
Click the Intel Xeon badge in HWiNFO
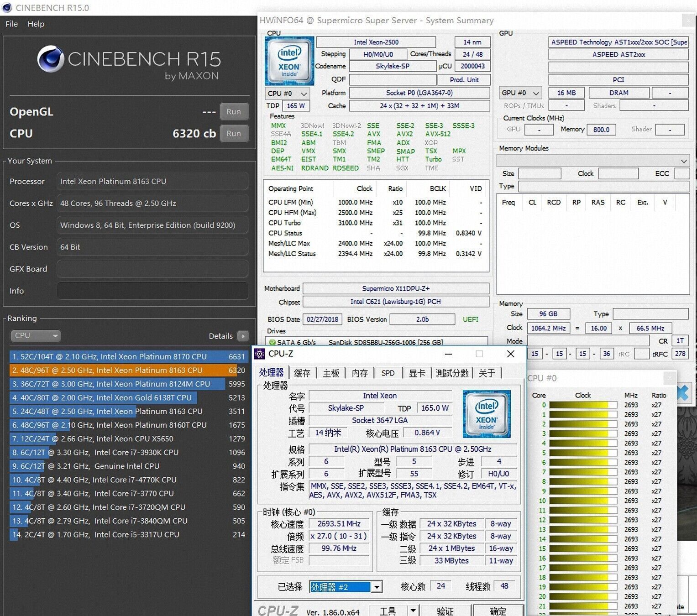click(289, 61)
